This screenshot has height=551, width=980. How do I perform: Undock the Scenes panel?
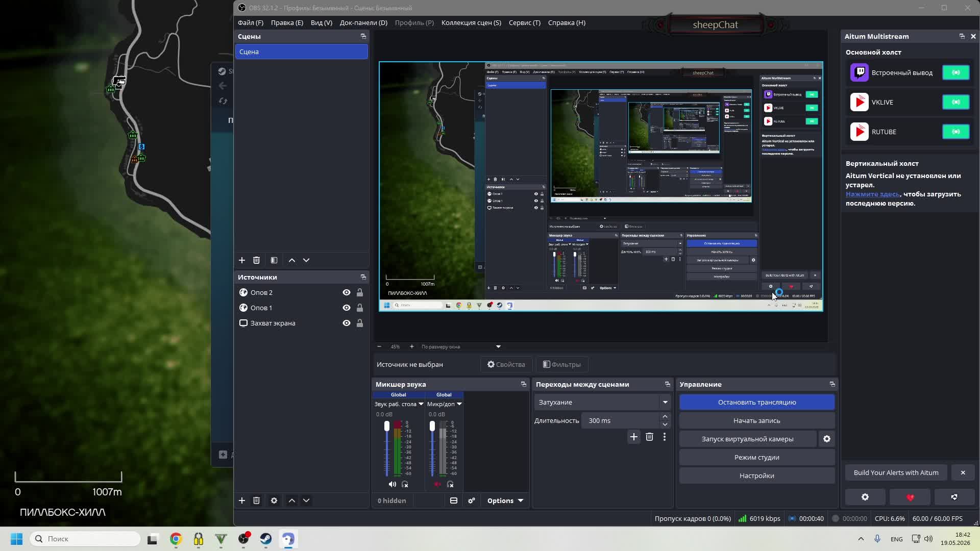[363, 36]
